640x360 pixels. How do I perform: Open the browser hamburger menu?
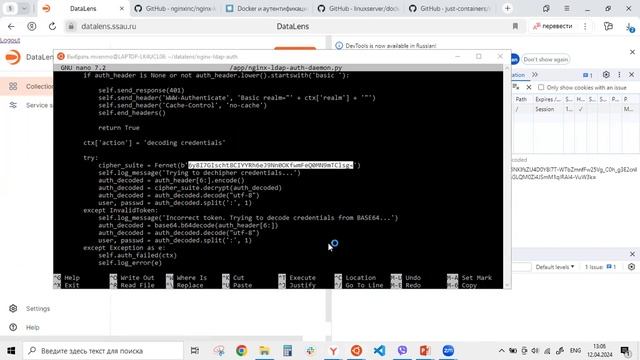(x=567, y=8)
